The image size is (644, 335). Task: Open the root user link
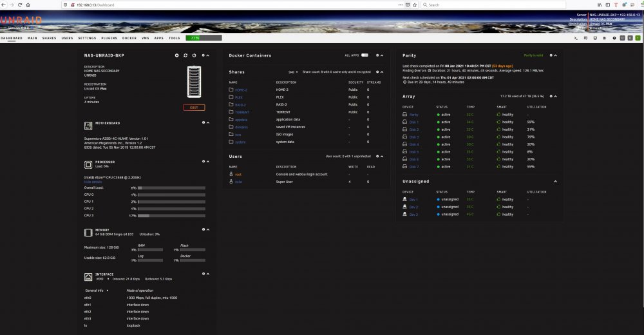238,175
